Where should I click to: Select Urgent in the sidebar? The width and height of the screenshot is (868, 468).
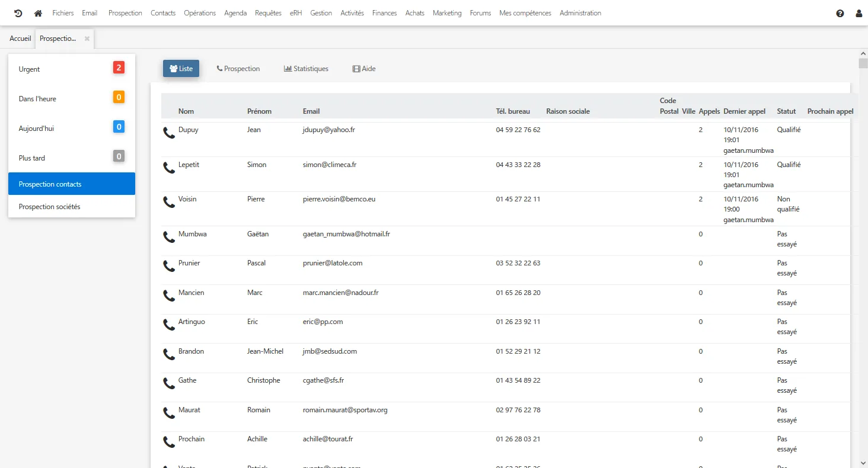(72, 69)
